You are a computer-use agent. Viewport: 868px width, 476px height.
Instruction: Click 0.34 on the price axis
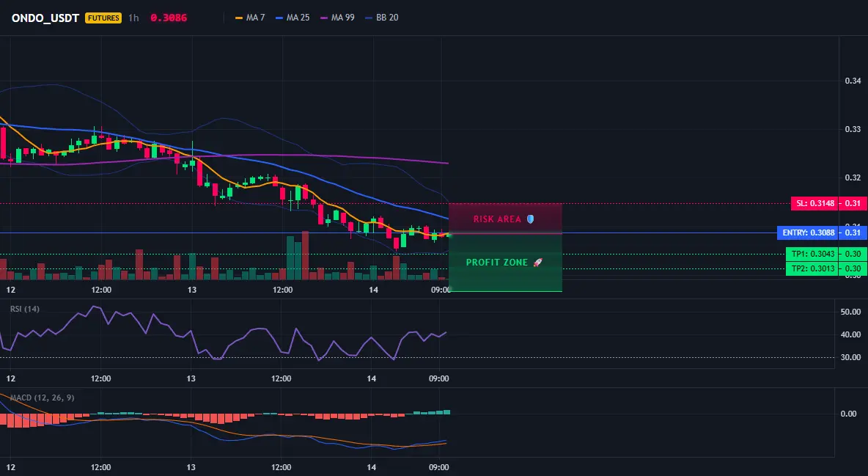pyautogui.click(x=853, y=81)
